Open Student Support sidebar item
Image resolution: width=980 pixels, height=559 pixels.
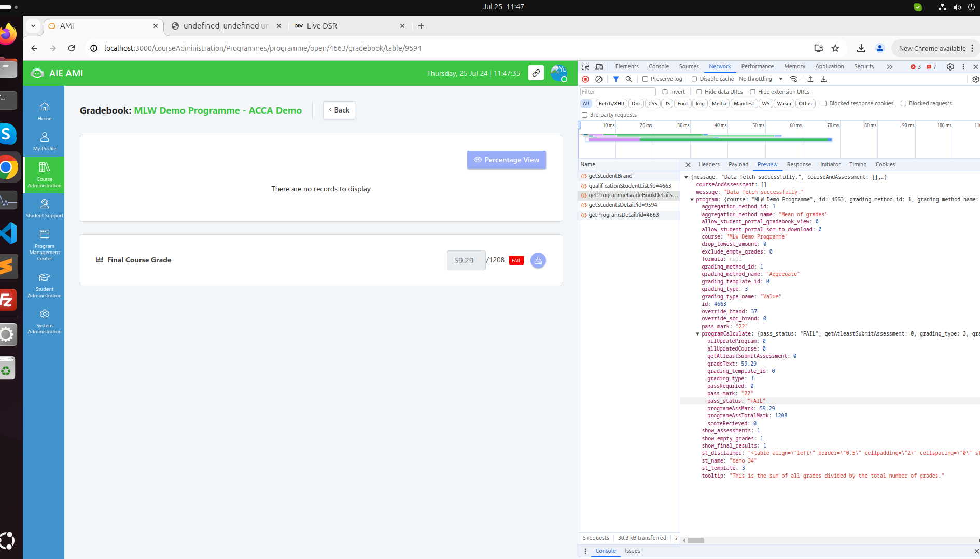(x=45, y=208)
